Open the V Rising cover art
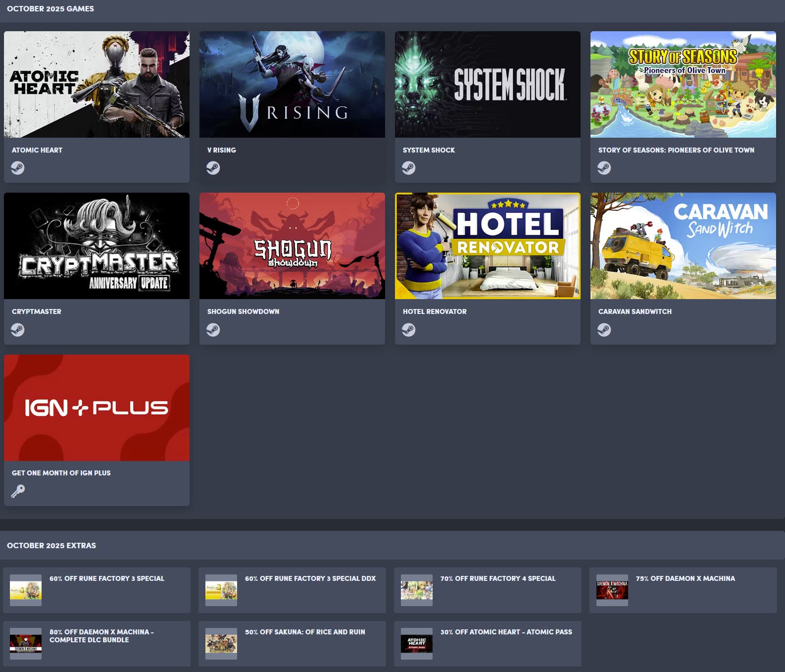This screenshot has width=785, height=672. point(292,84)
